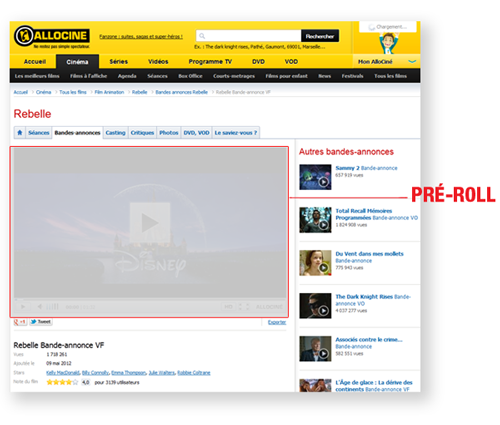Expand the Mon AlloCiné dropdown arrow

click(412, 62)
